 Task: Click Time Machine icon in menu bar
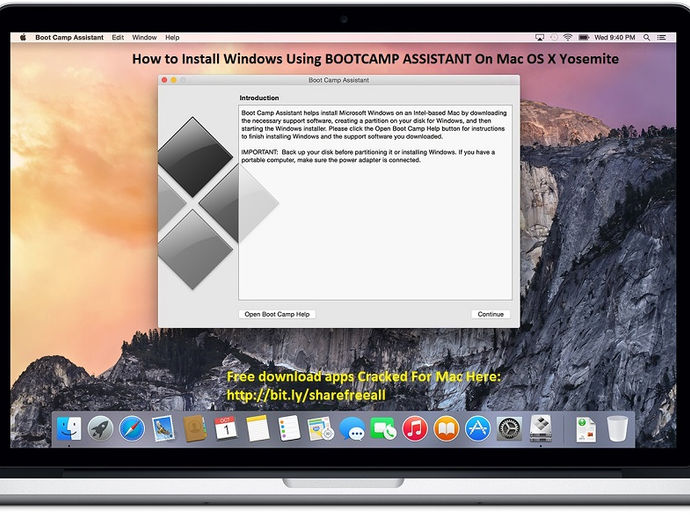click(554, 37)
